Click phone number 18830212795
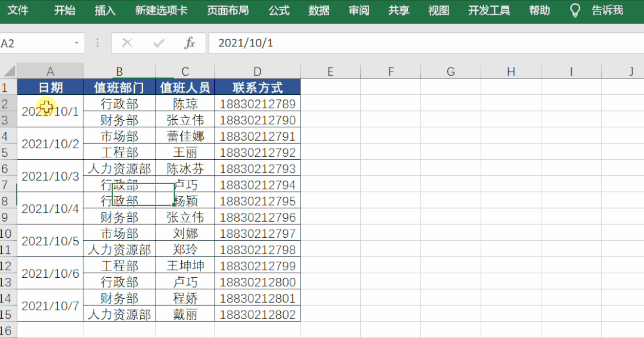This screenshot has width=644, height=338. (x=257, y=201)
